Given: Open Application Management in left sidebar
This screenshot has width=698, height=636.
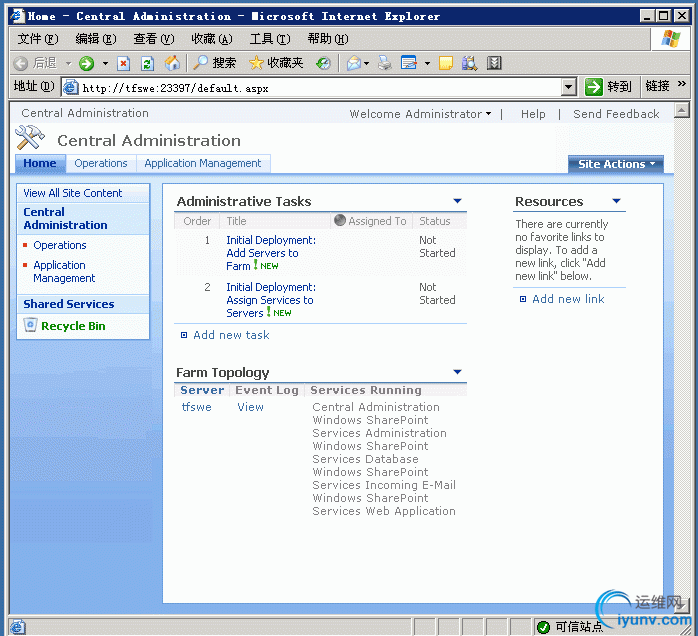Looking at the screenshot, I should [64, 271].
